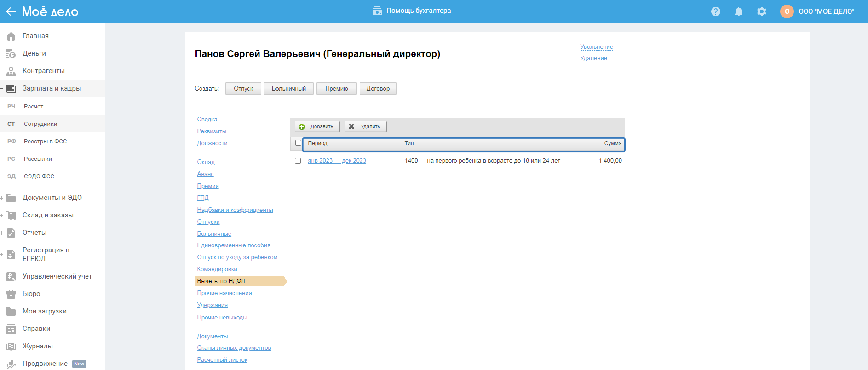
Task: Open the Сотрудники submenu item
Action: 52,124
